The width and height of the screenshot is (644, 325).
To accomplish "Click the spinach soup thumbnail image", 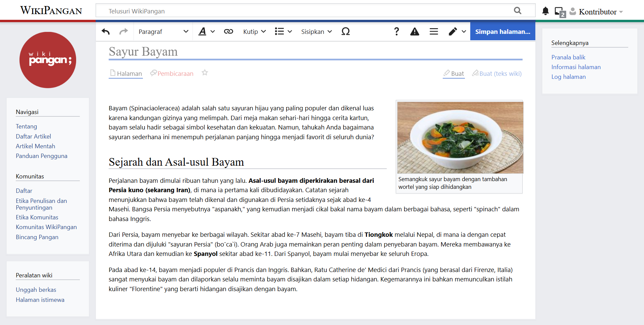I will click(x=460, y=138).
